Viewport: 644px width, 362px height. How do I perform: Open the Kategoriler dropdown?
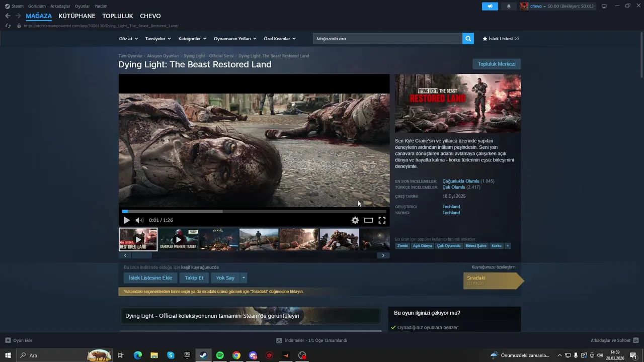point(192,39)
